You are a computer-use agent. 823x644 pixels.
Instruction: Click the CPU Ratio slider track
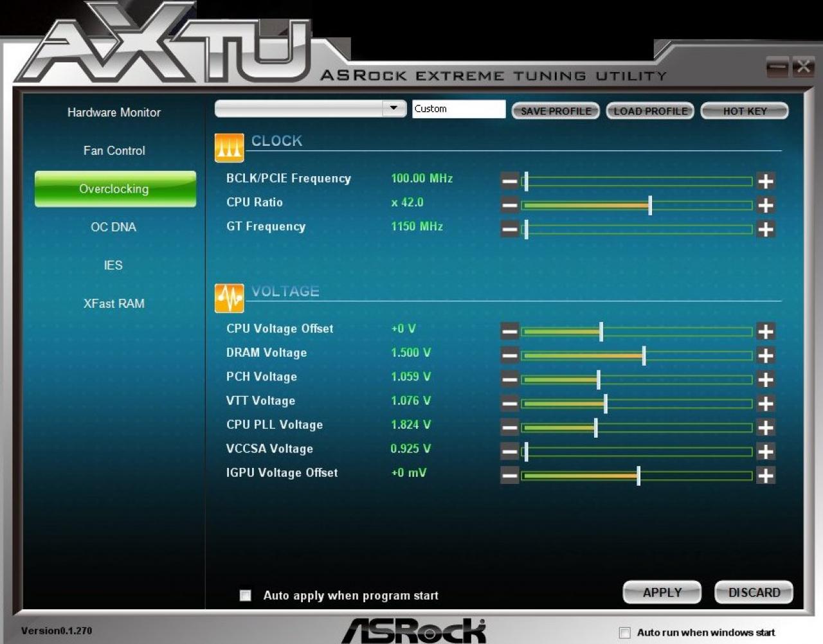(x=637, y=206)
